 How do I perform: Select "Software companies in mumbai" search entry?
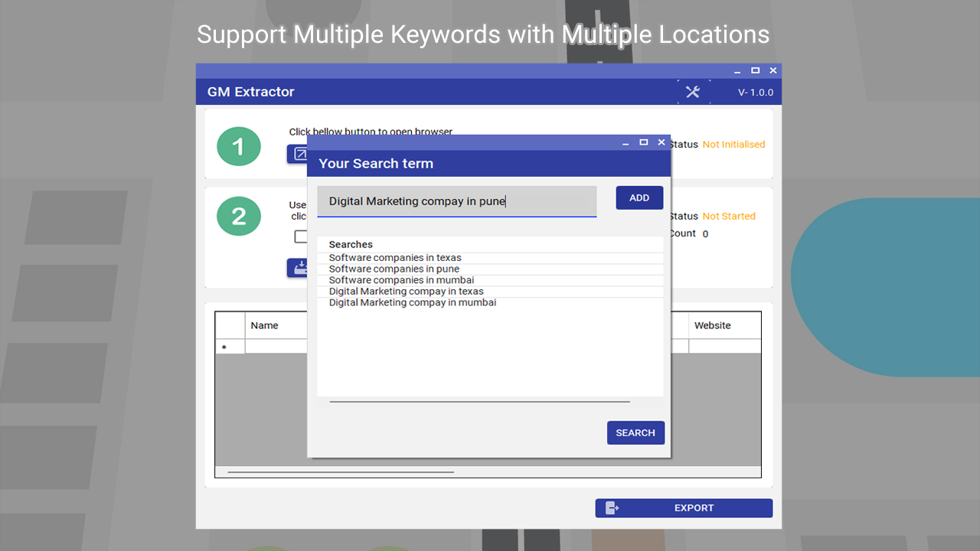coord(400,280)
